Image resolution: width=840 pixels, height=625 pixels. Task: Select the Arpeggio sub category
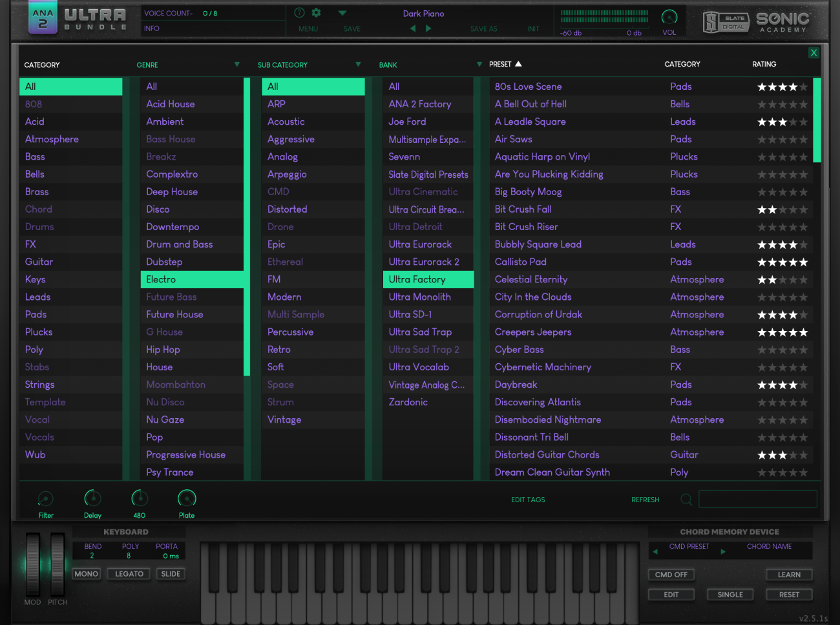click(313, 174)
